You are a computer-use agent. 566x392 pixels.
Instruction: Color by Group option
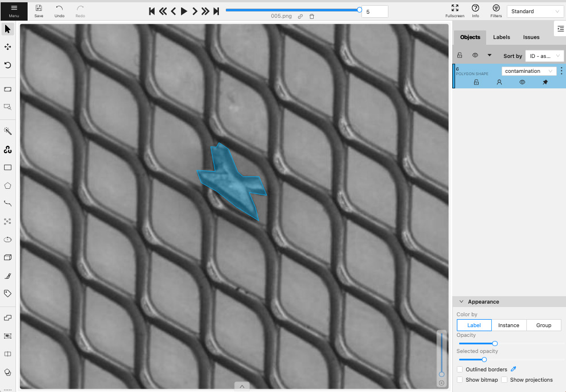544,325
